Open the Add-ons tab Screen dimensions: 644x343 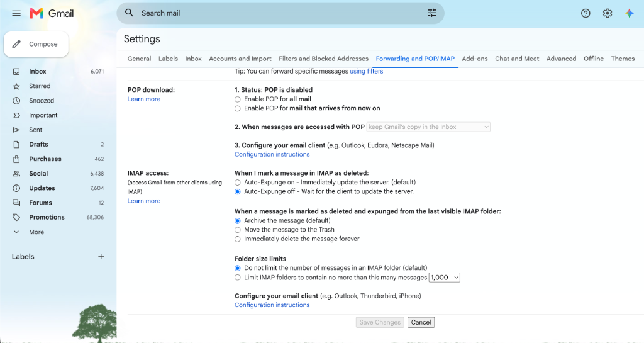(475, 59)
